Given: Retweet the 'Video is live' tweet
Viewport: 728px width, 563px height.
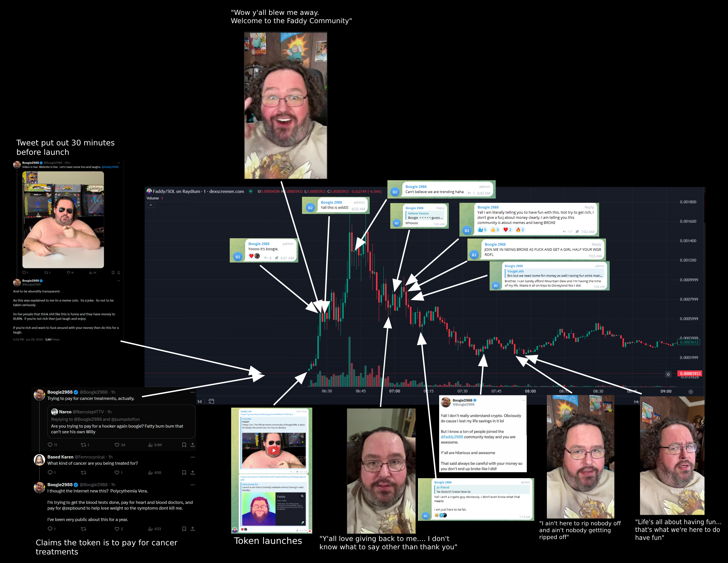Looking at the screenshot, I should pos(46,273).
